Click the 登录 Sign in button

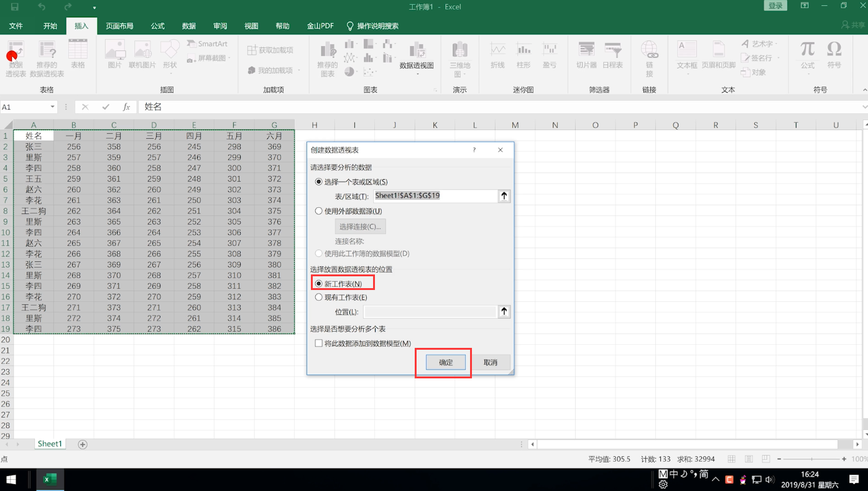(x=775, y=6)
